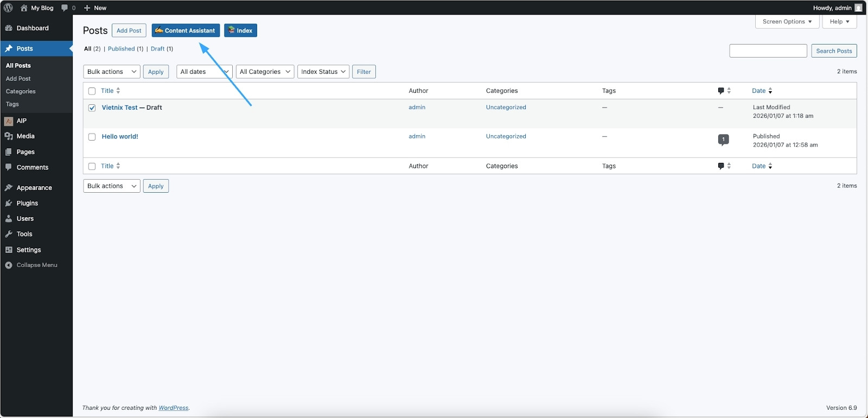Open the All Categories filter dropdown

(x=265, y=72)
